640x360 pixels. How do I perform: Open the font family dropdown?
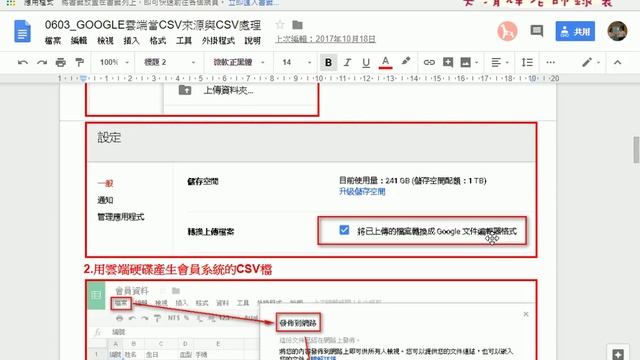tap(239, 62)
